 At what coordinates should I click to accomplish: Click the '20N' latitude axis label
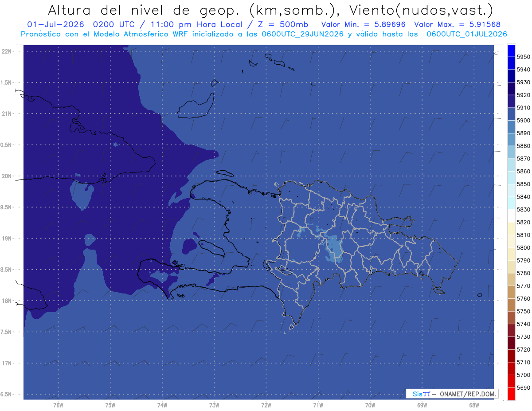point(7,176)
